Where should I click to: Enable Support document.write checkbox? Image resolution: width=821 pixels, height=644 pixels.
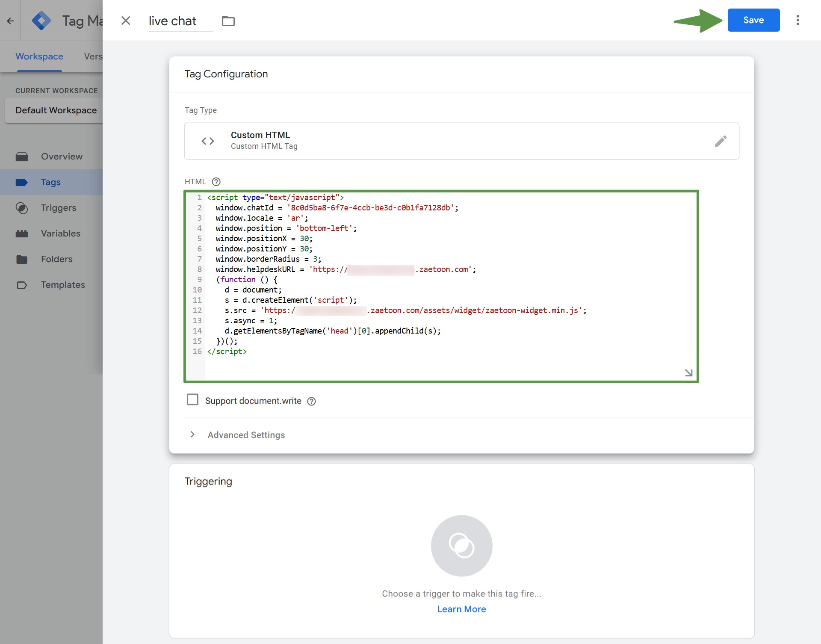coord(193,400)
